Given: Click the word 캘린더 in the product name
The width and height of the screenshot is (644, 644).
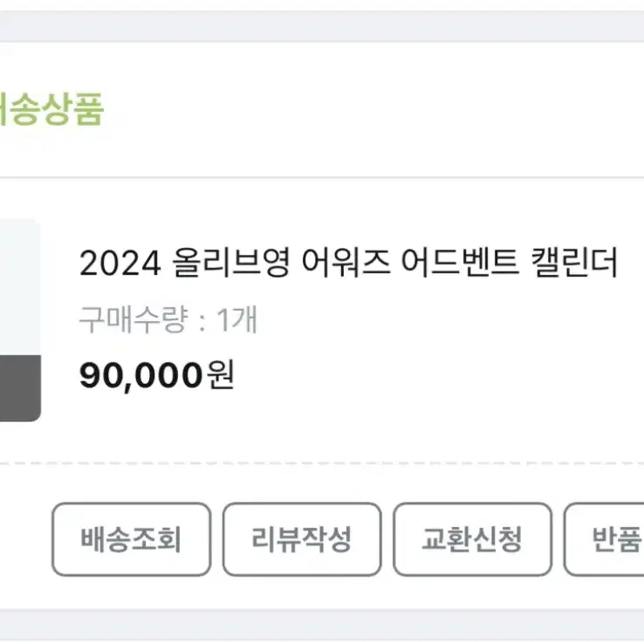Looking at the screenshot, I should pos(574,263).
